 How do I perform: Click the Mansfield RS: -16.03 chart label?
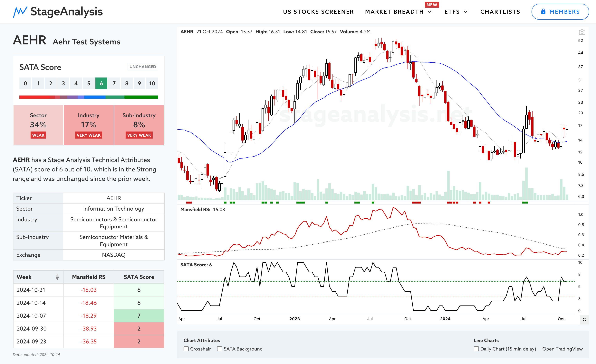click(x=202, y=210)
